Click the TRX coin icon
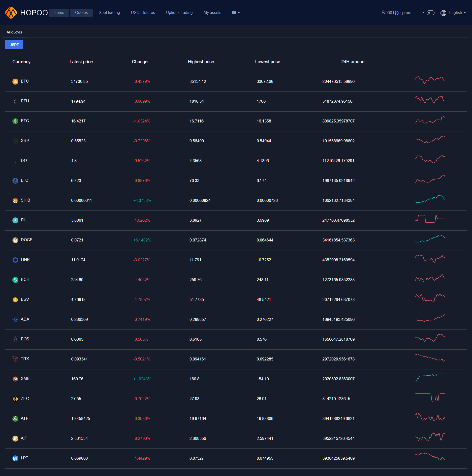The height and width of the screenshot is (476, 472). click(x=15, y=359)
